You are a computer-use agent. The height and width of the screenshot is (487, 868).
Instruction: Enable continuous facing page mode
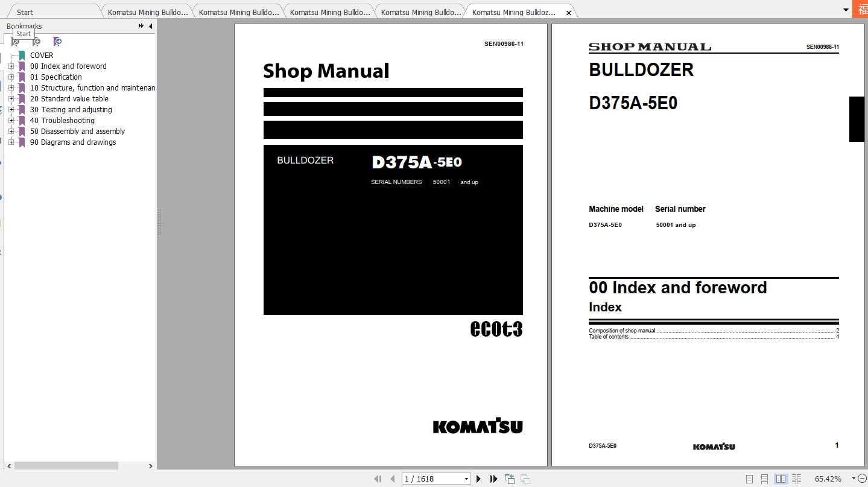coord(796,479)
